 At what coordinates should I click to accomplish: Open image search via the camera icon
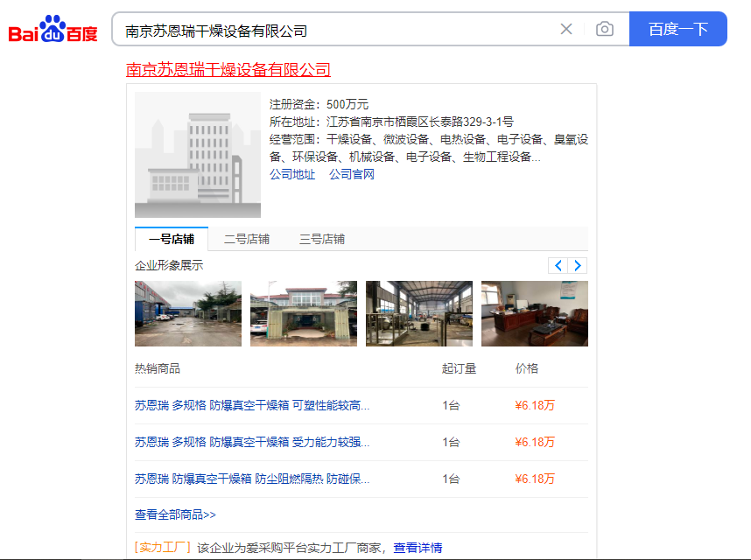[605, 29]
